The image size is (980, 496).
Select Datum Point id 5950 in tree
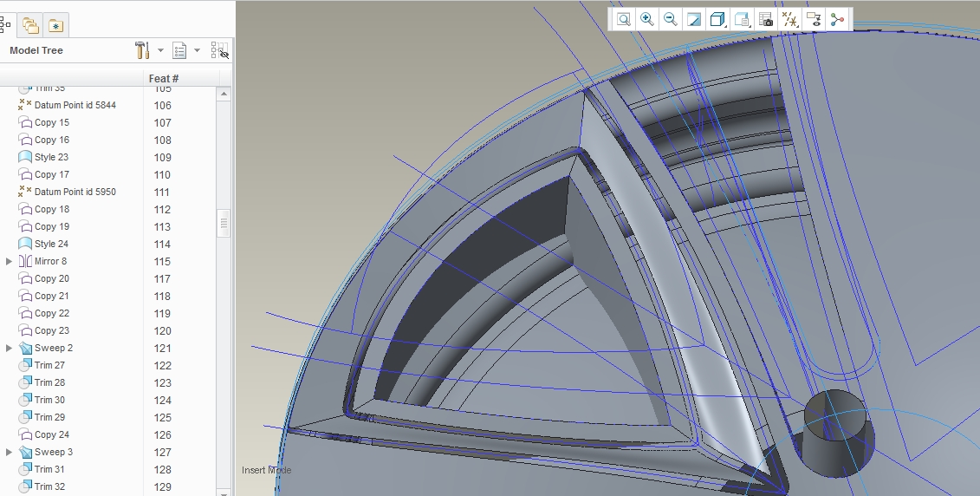[x=75, y=192]
